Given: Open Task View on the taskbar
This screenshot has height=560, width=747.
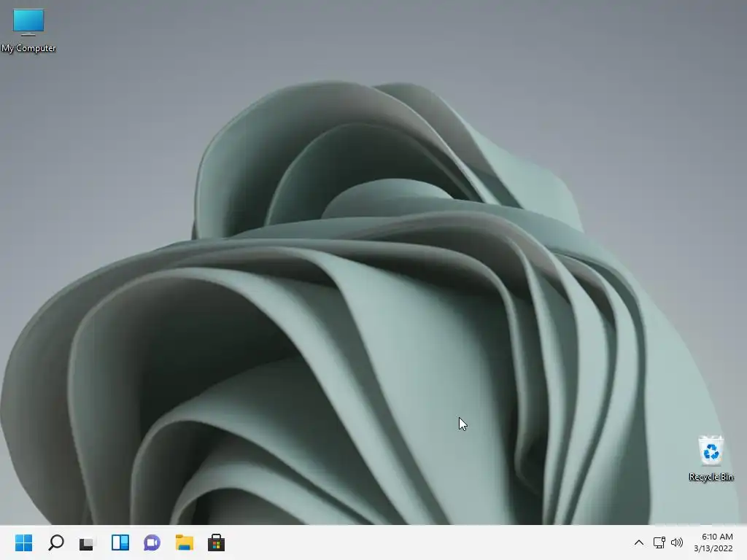Looking at the screenshot, I should tap(88, 542).
